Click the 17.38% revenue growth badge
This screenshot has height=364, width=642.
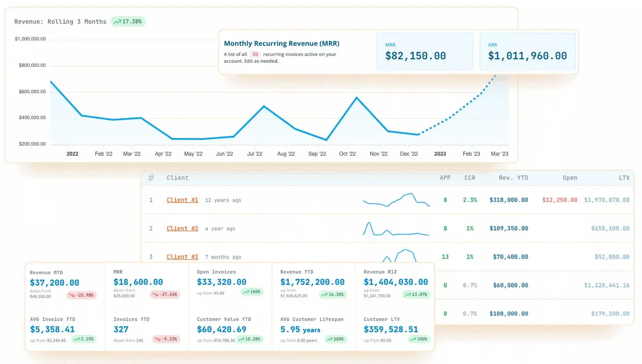pyautogui.click(x=128, y=22)
